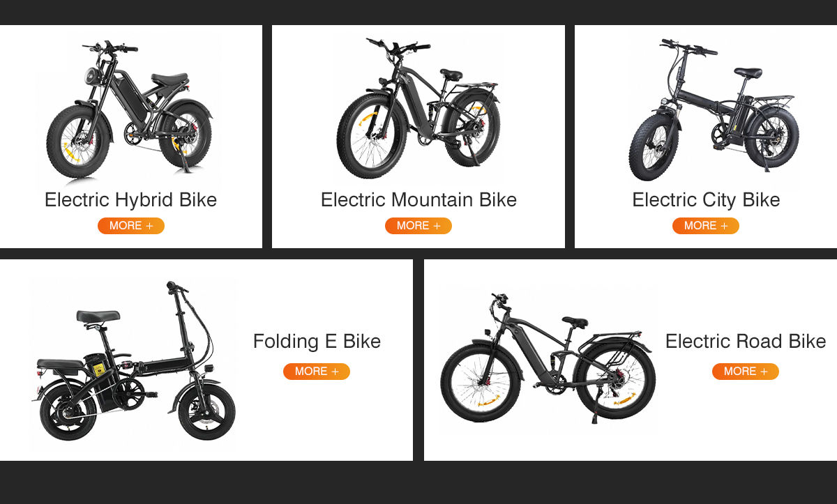
Task: Open the Electric Hybrid Bike product image
Action: tap(130, 111)
